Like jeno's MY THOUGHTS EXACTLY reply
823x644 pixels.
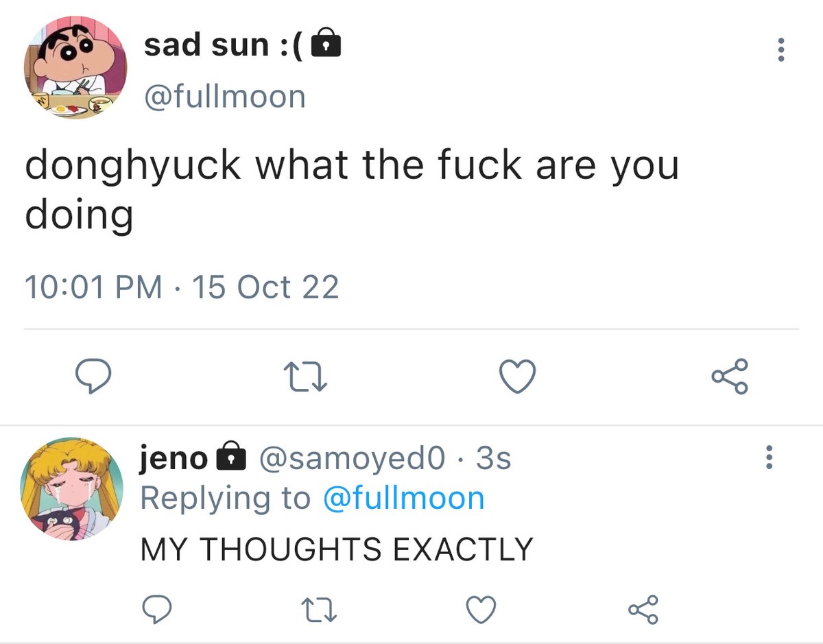coord(481,608)
